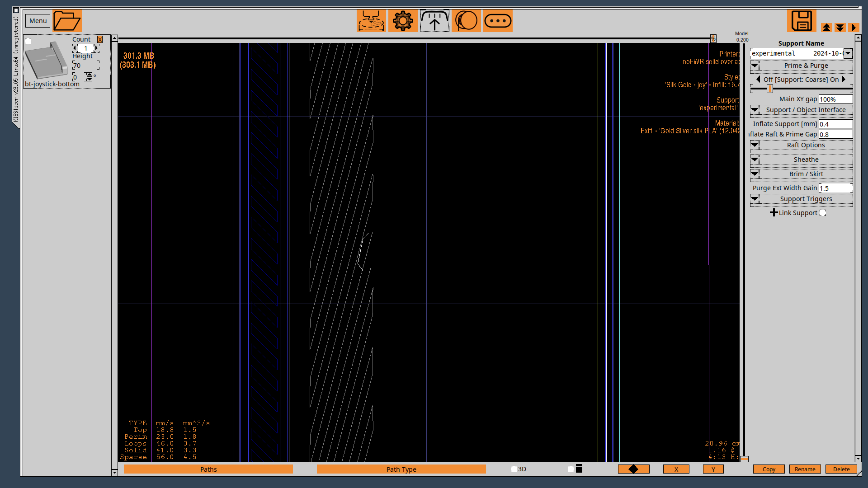868x488 pixels.
Task: Click rotation angle field showing 0
Action: pos(78,77)
